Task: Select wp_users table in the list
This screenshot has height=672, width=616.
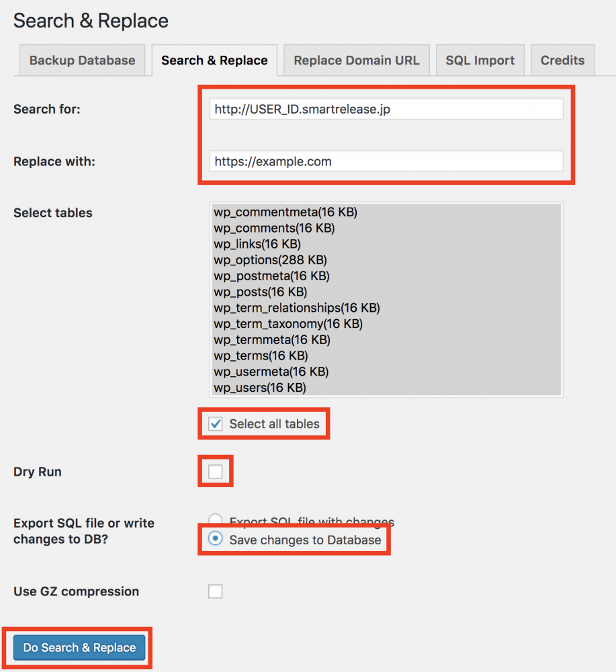Action: 259,388
